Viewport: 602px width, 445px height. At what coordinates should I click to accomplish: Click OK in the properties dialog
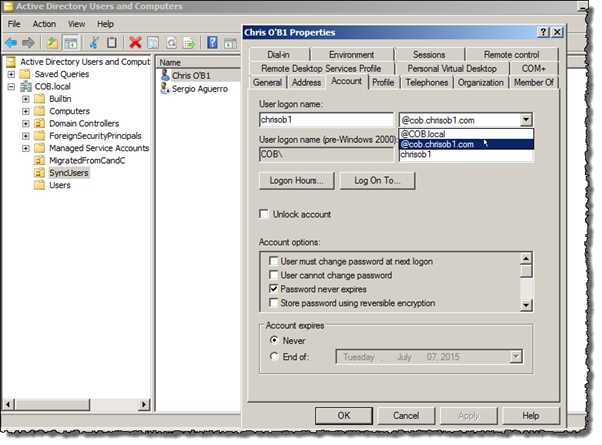(x=344, y=415)
